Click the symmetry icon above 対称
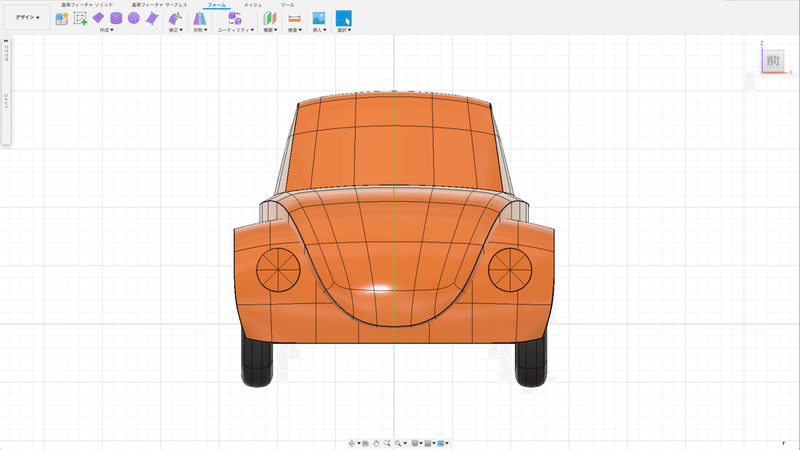The width and height of the screenshot is (800, 450). click(x=200, y=18)
